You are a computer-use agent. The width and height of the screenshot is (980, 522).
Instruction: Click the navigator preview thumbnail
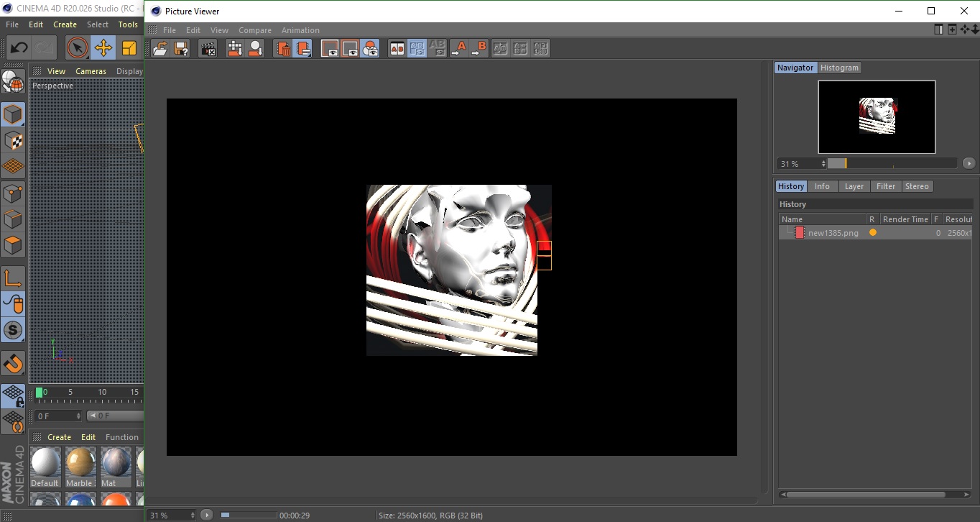877,116
